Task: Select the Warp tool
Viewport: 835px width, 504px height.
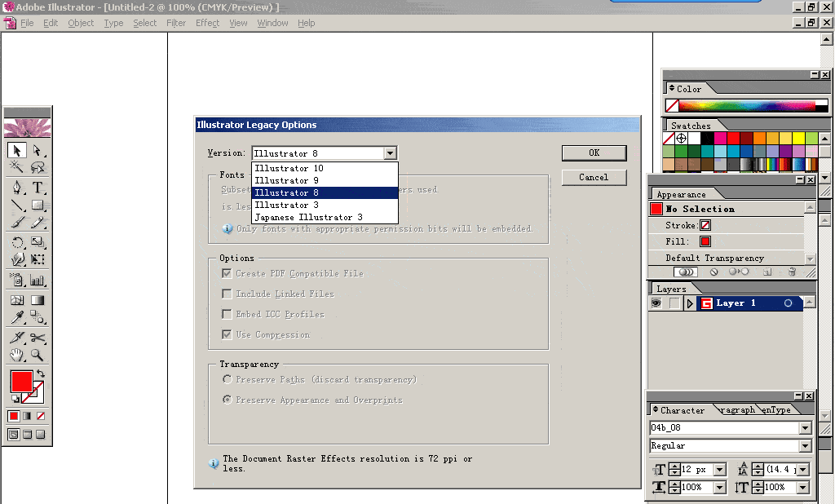Action: 16,259
